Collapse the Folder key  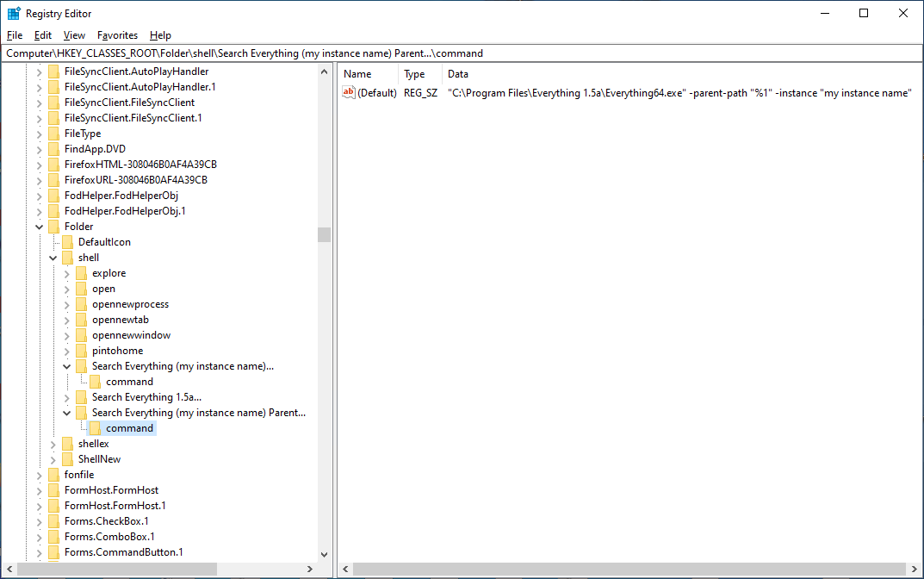pos(39,227)
